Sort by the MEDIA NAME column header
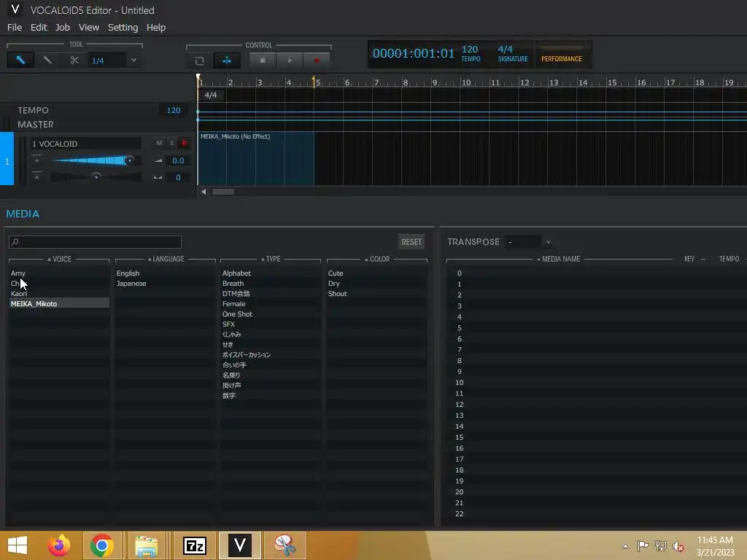747x560 pixels. (x=558, y=259)
